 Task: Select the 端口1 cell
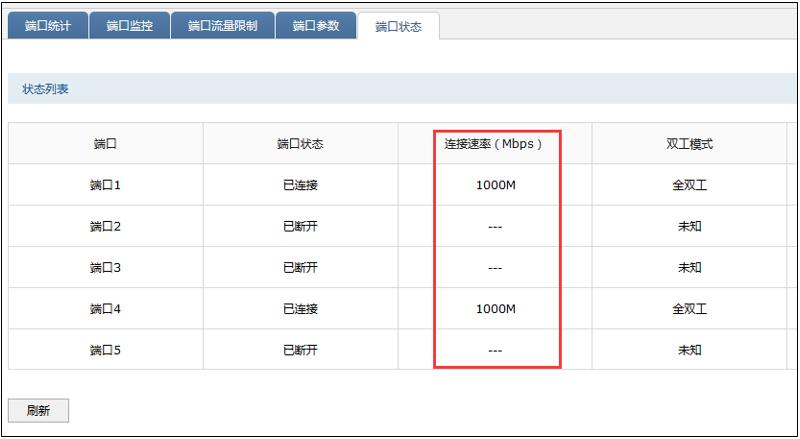click(106, 185)
